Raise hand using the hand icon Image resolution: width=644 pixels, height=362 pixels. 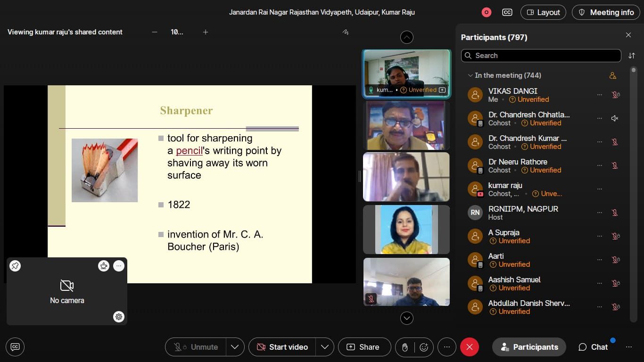point(405,347)
